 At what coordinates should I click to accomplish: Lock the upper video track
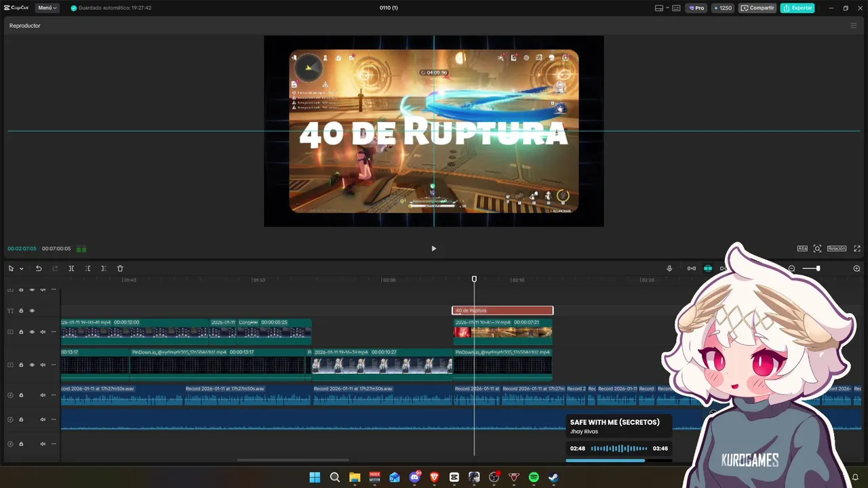(21, 332)
